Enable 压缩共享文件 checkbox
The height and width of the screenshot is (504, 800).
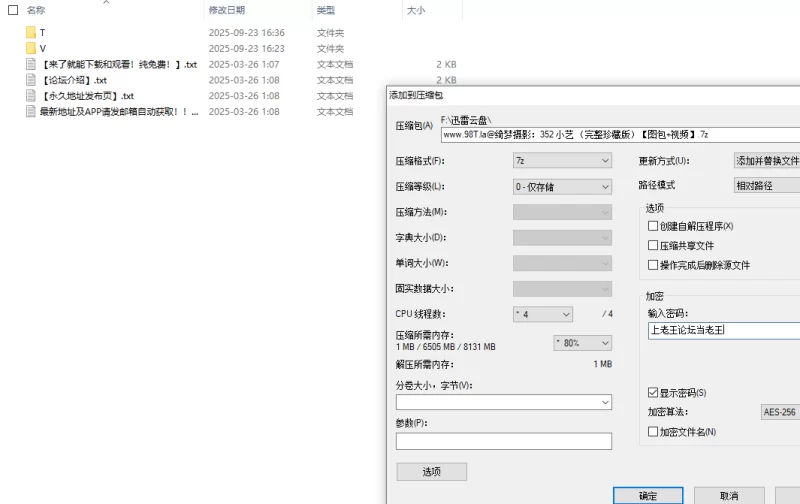653,245
